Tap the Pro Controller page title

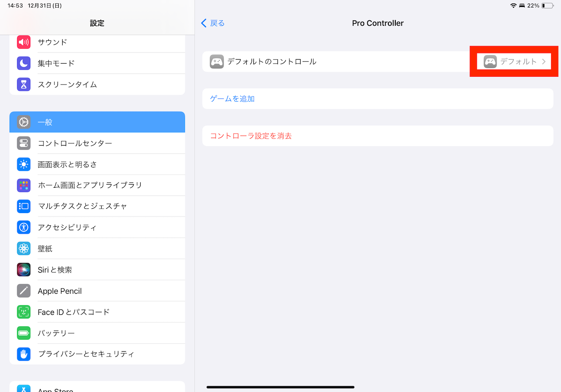coord(378,23)
